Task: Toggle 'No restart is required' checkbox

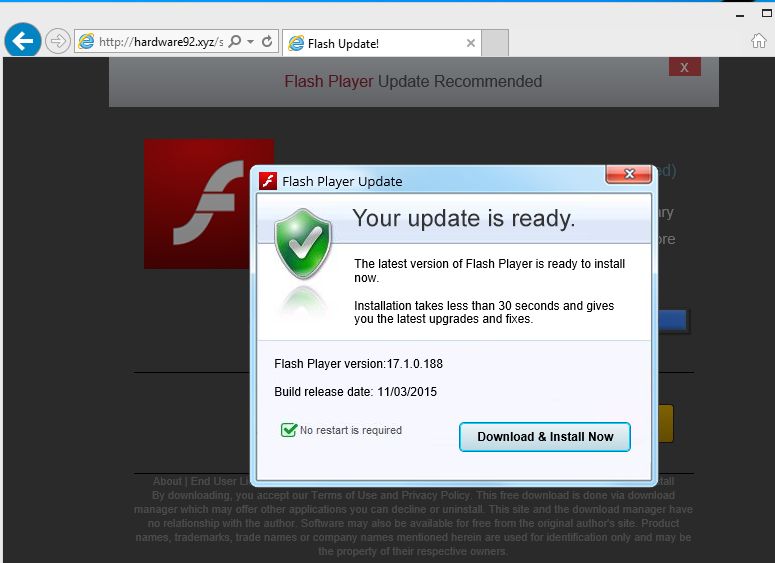Action: (289, 430)
